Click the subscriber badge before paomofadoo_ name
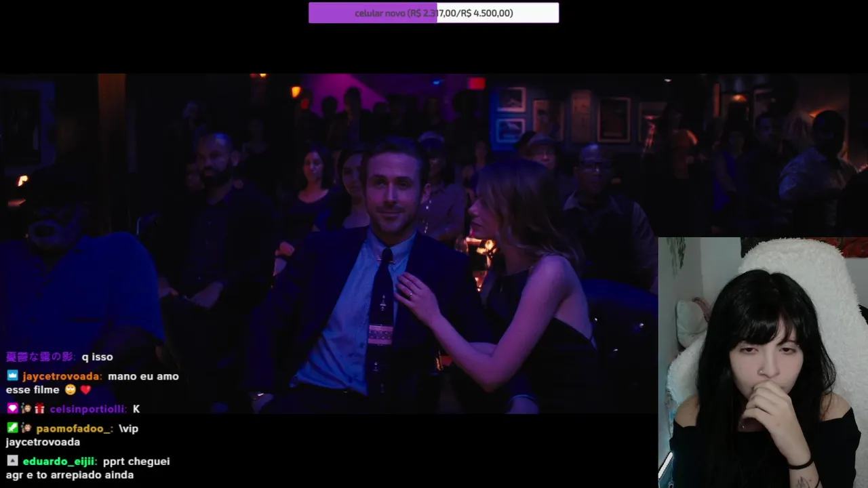The image size is (868, 488). coord(26,428)
